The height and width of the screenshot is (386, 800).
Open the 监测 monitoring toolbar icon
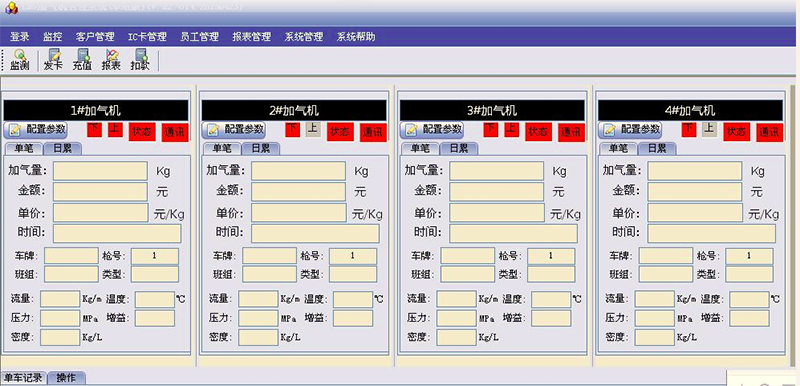click(x=19, y=60)
